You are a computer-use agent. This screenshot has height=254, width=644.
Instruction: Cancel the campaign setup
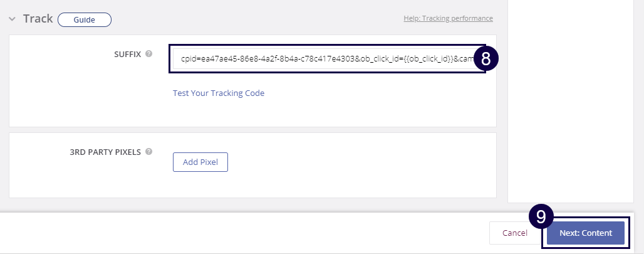coord(515,233)
